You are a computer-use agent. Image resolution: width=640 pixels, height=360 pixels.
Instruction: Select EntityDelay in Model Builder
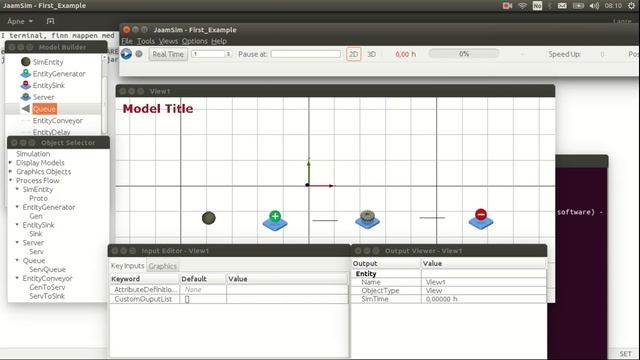point(51,132)
